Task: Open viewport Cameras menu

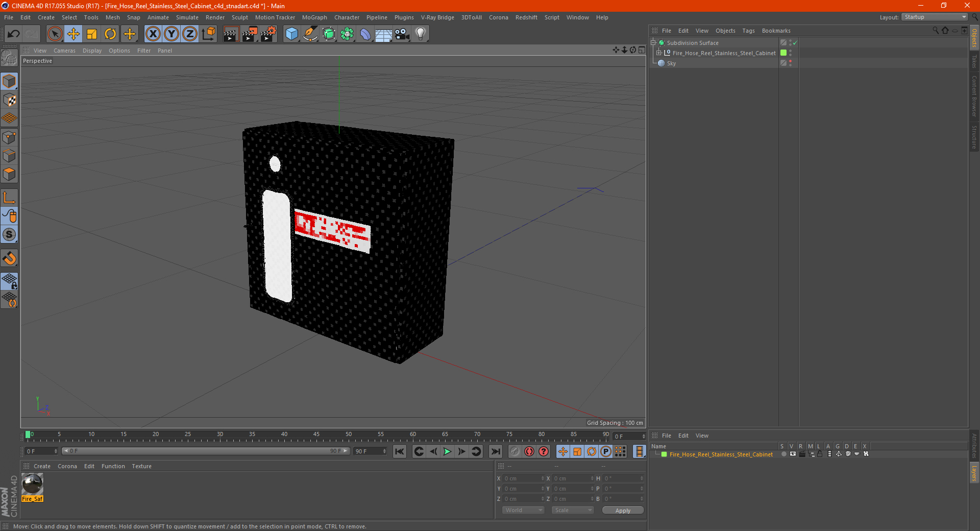Action: 64,51
